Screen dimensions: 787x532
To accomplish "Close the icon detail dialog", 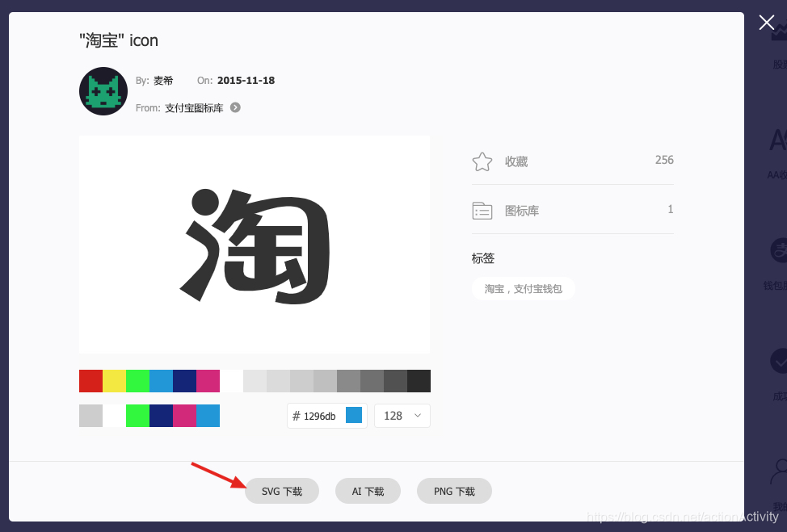I will [767, 23].
